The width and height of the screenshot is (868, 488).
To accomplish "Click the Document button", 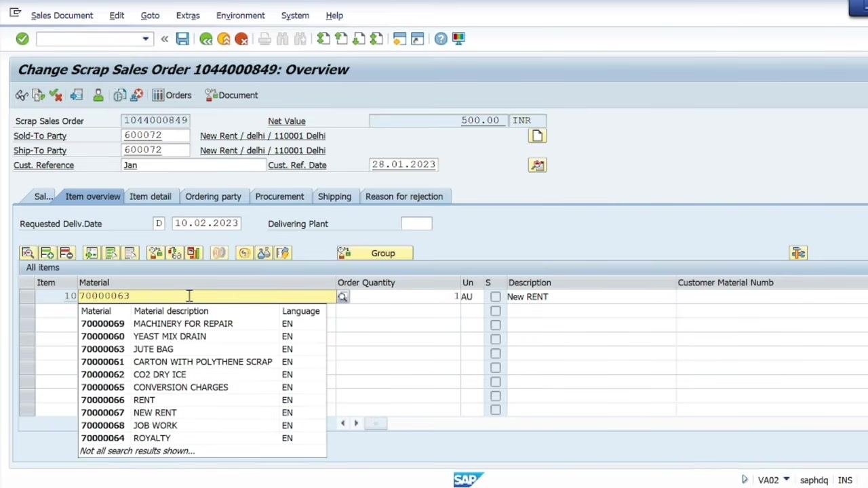I will click(231, 96).
